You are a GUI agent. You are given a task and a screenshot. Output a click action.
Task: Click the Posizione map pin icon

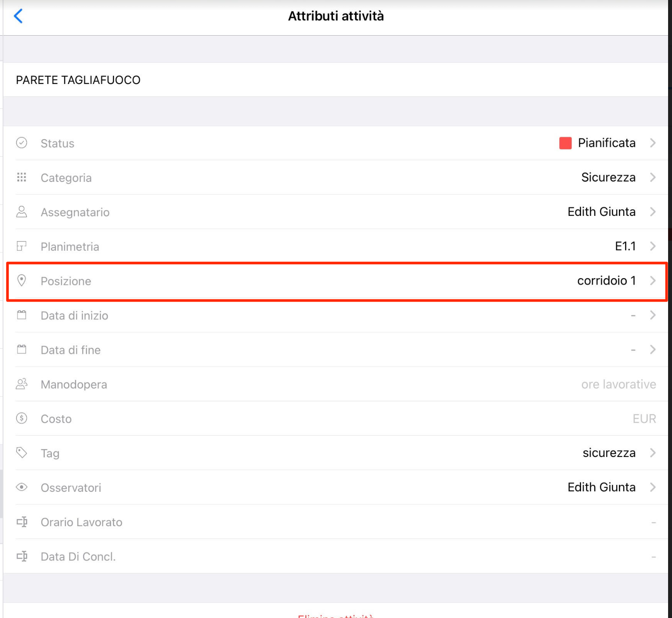(x=21, y=280)
